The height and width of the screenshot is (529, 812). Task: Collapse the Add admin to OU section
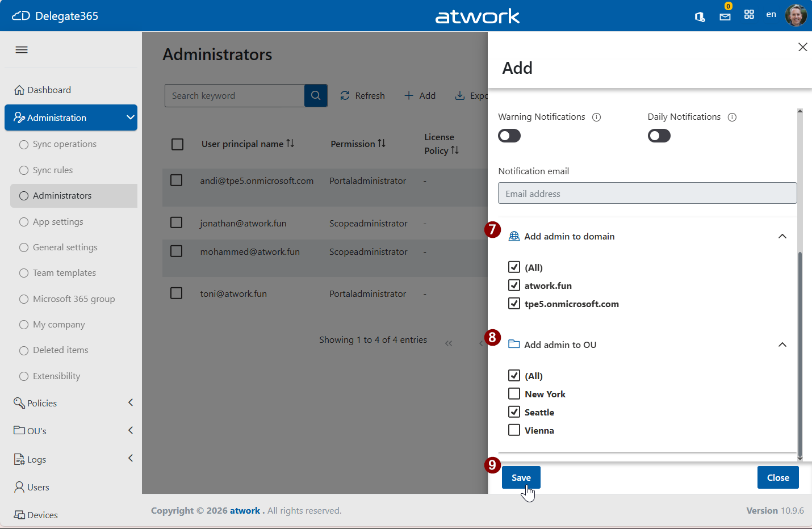tap(782, 345)
